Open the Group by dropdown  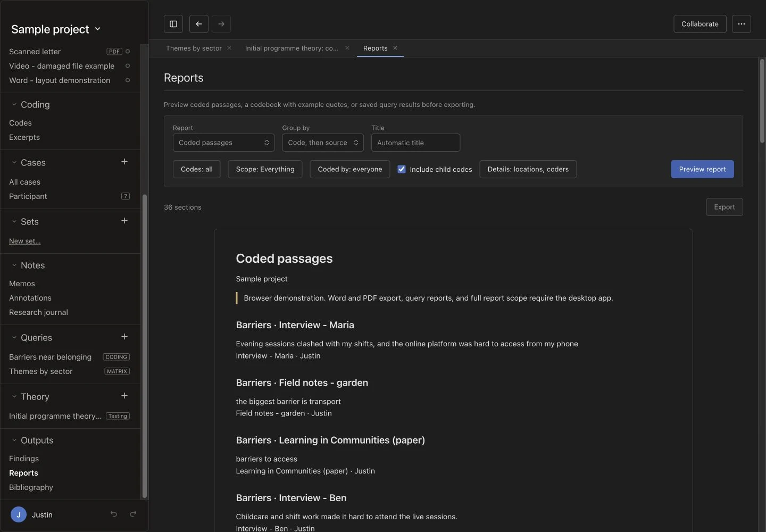[323, 143]
